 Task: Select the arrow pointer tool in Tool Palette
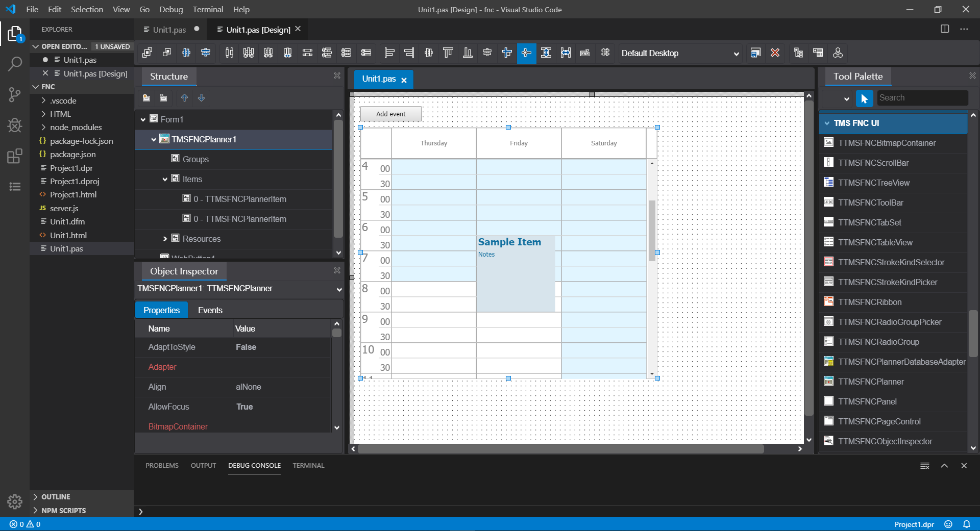(864, 98)
